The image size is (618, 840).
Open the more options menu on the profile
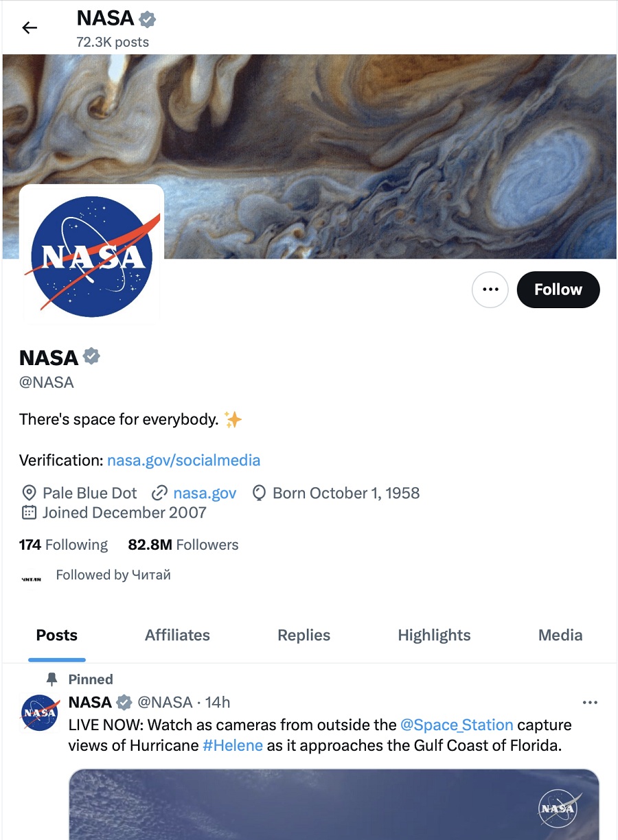[490, 290]
